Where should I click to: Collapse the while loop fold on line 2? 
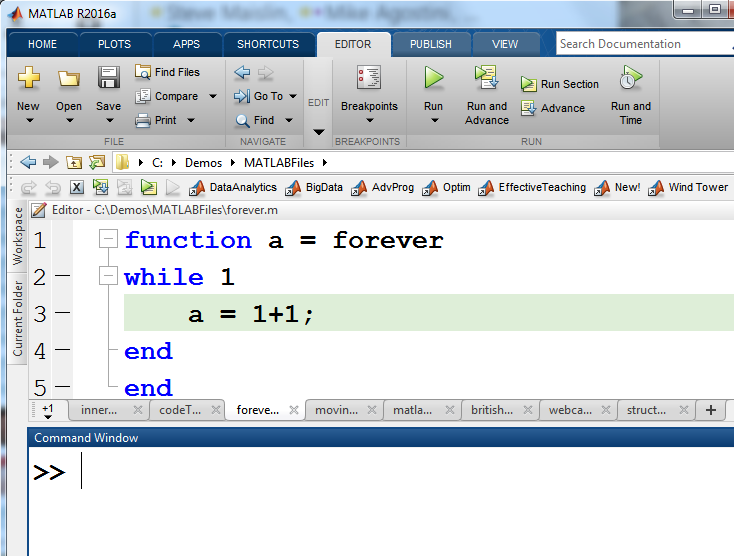pos(108,277)
